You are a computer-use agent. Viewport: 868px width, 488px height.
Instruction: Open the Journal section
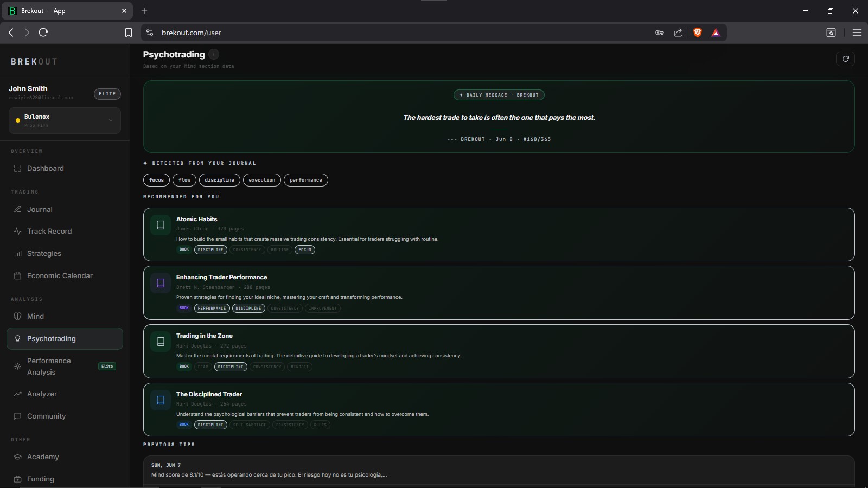coord(40,209)
